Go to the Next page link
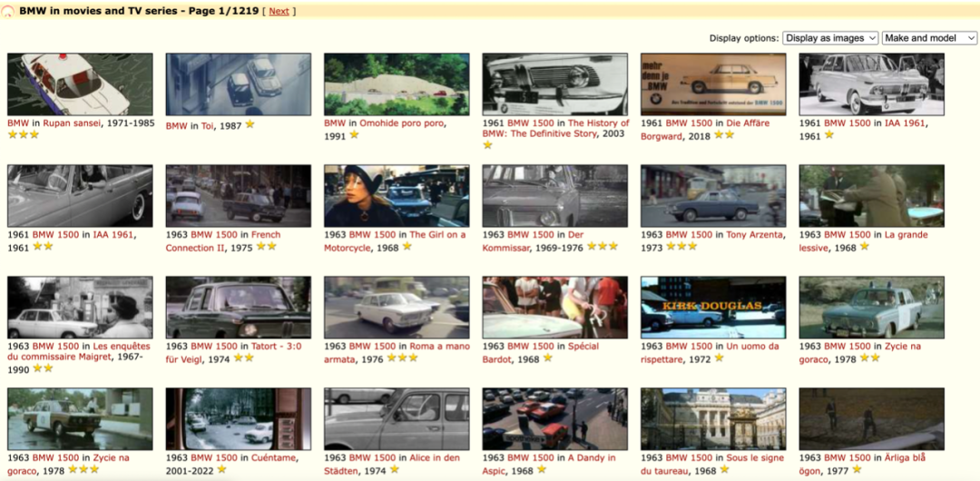This screenshot has width=980, height=481. pyautogui.click(x=279, y=11)
